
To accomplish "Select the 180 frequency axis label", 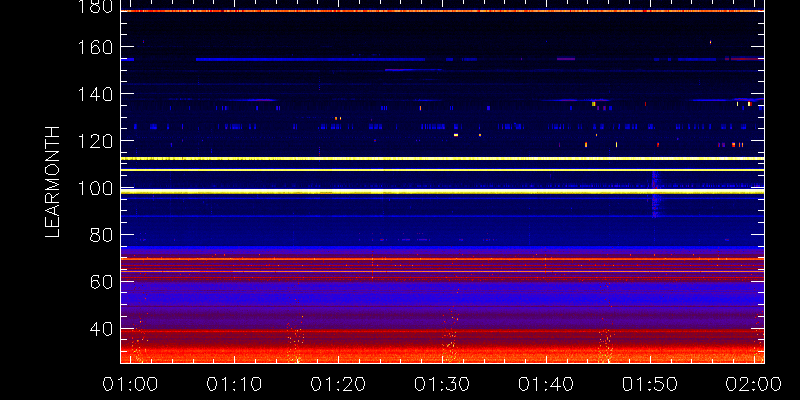I will (x=95, y=6).
